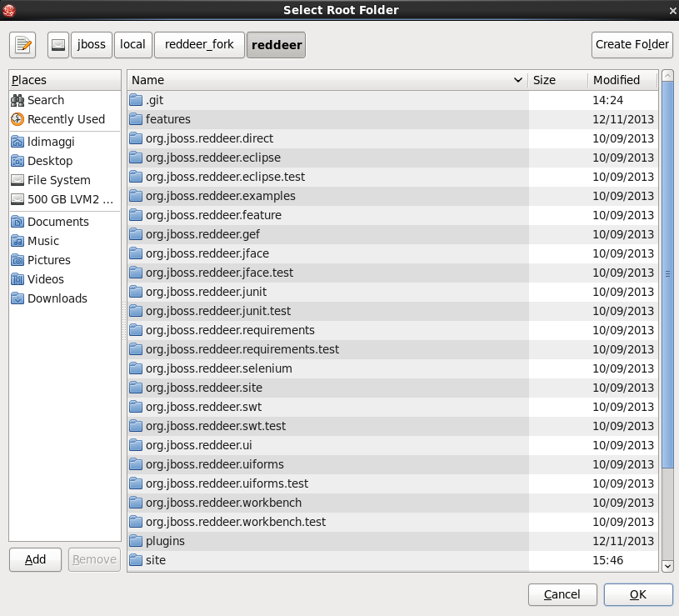Open Search in Places
The image size is (679, 616).
click(65, 100)
